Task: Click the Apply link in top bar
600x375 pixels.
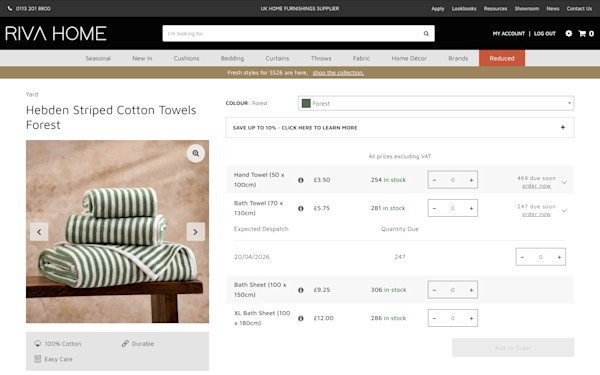Action: point(438,8)
